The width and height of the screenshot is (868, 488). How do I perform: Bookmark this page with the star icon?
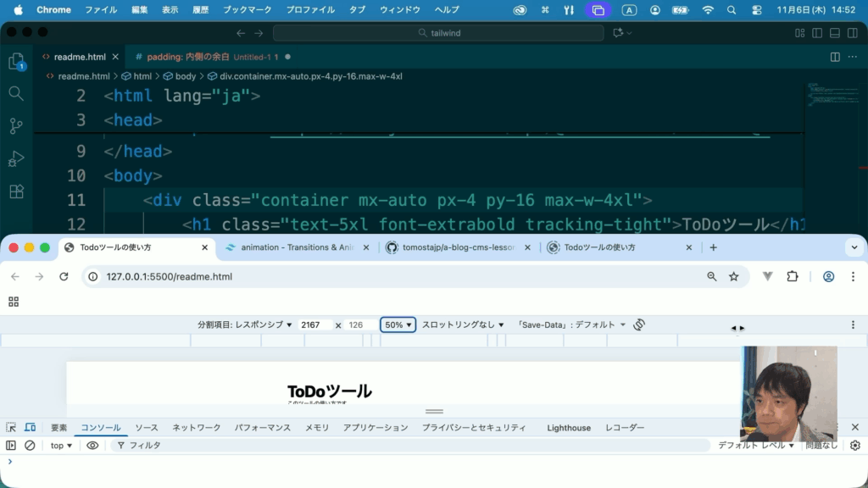pos(734,276)
